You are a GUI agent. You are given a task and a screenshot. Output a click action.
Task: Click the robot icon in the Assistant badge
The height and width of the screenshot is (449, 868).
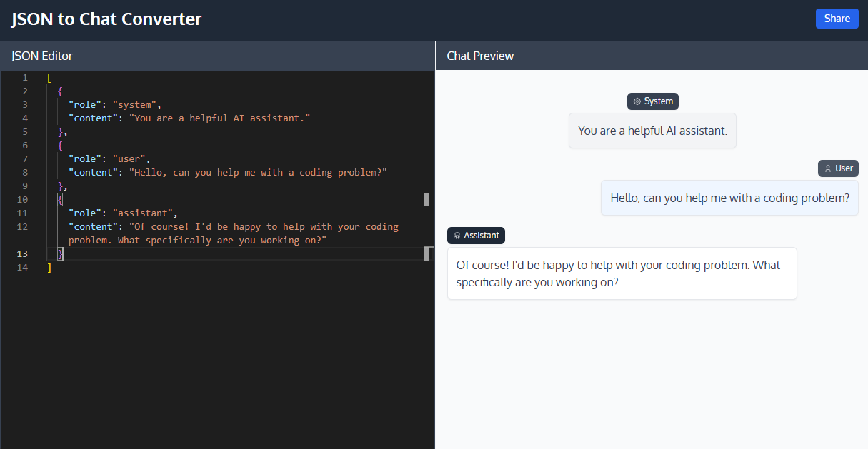point(457,236)
